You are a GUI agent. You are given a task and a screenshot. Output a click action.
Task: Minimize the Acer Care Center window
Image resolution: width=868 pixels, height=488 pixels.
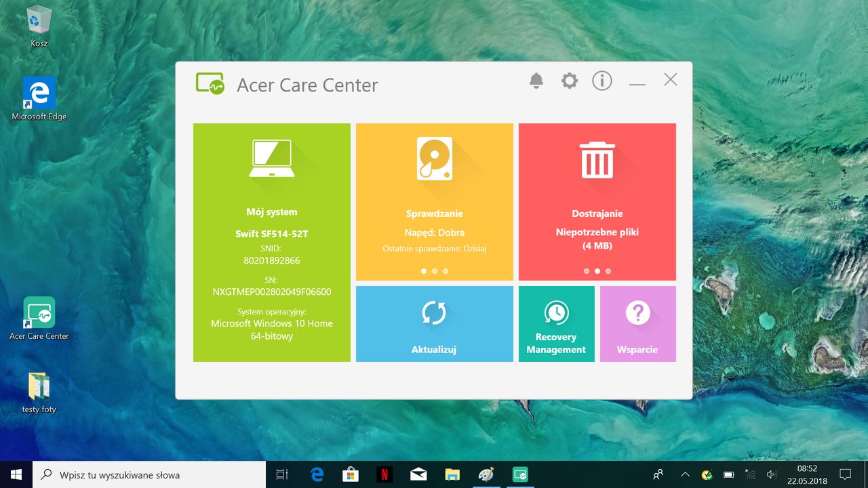[x=637, y=85]
